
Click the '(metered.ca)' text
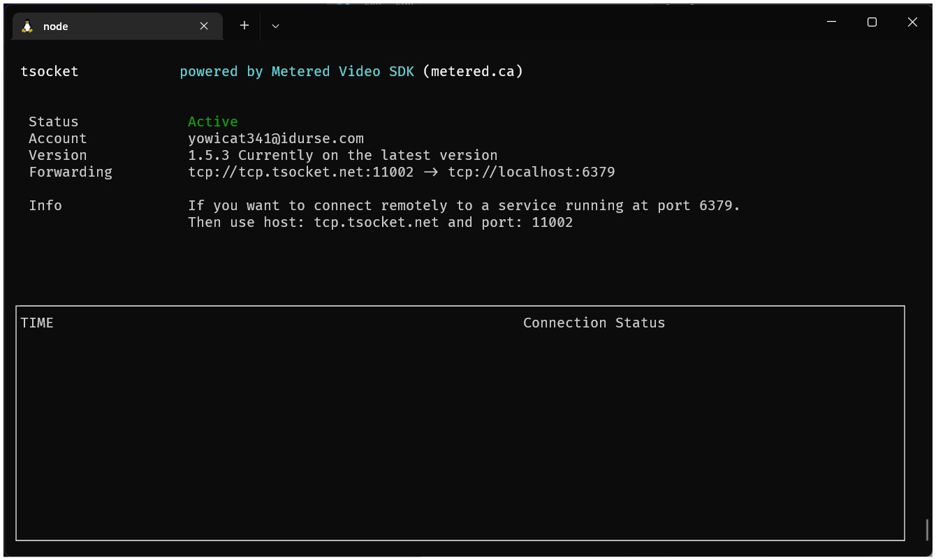tap(473, 71)
